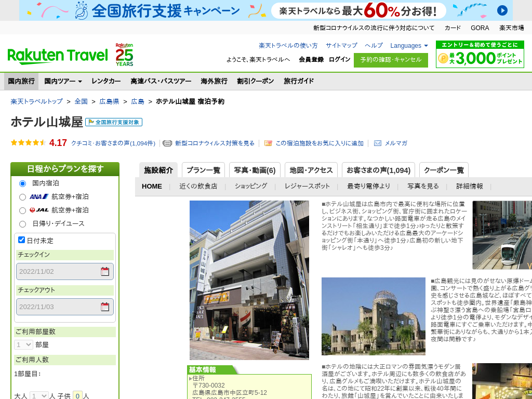Click the add-to-favorites icon
Image resolution: width=532 pixels, height=399 pixels.
point(268,143)
